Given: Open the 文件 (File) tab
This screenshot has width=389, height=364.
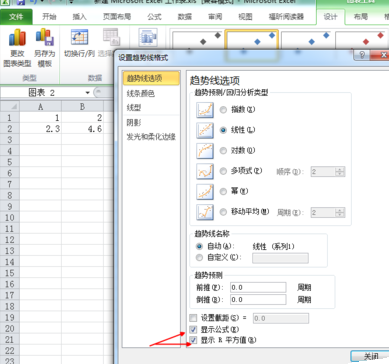Looking at the screenshot, I should (16, 16).
